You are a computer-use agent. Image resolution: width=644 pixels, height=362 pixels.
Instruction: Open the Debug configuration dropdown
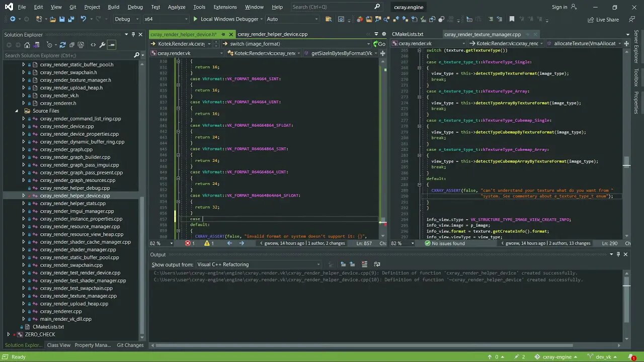click(127, 19)
